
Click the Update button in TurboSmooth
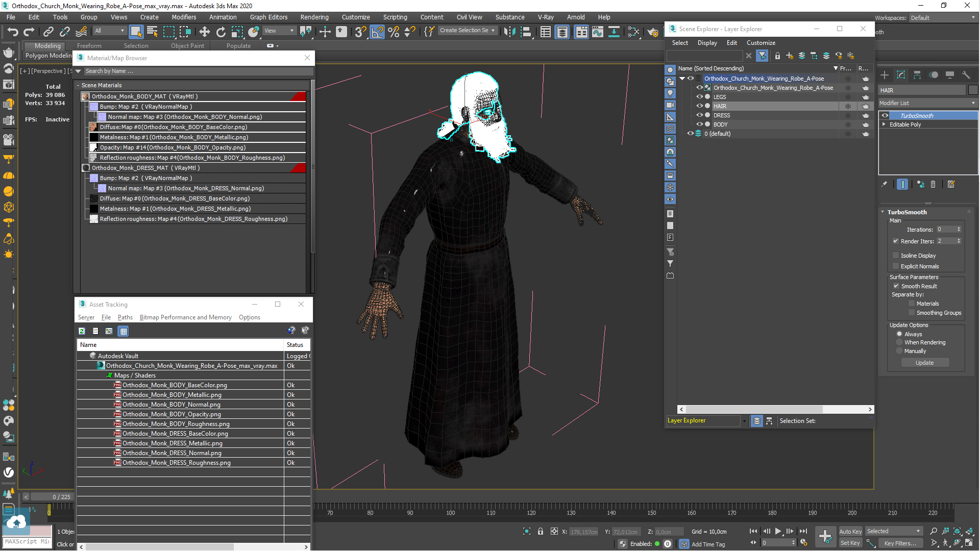925,363
